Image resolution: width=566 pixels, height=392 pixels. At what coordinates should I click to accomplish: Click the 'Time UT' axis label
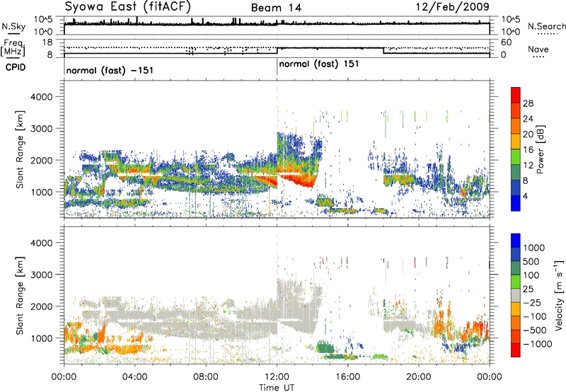(x=277, y=388)
